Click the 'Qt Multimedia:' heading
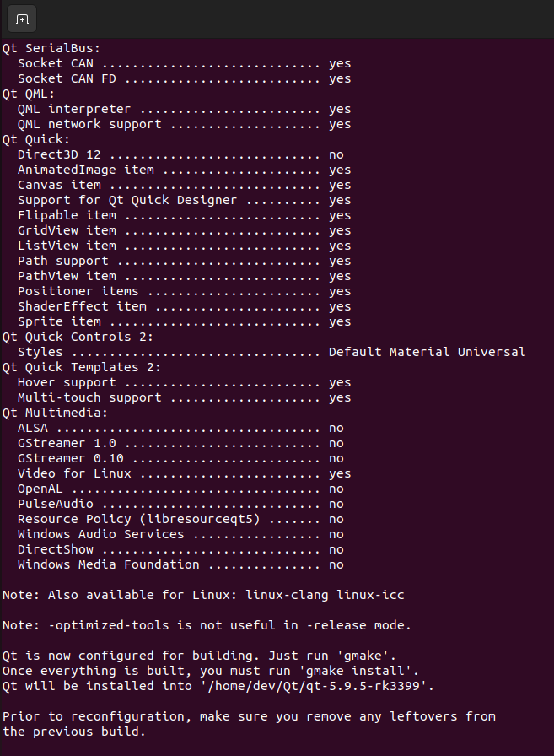The height and width of the screenshot is (756, 554). coord(55,413)
